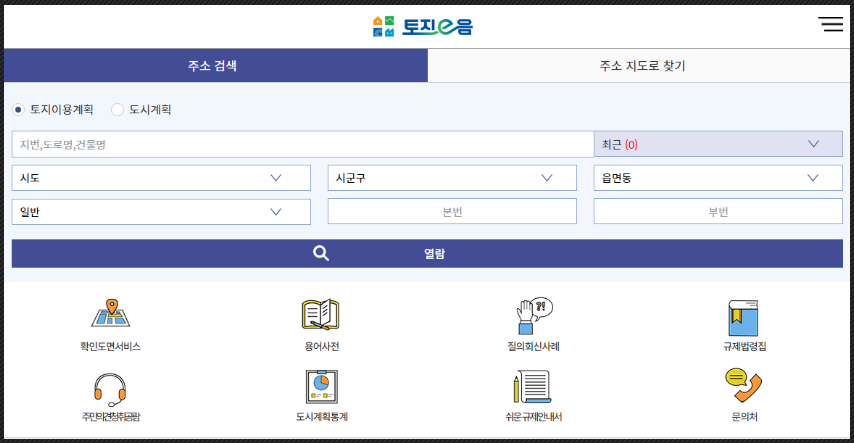
Task: Open 도시계획통계 chart icon
Action: coord(321,386)
